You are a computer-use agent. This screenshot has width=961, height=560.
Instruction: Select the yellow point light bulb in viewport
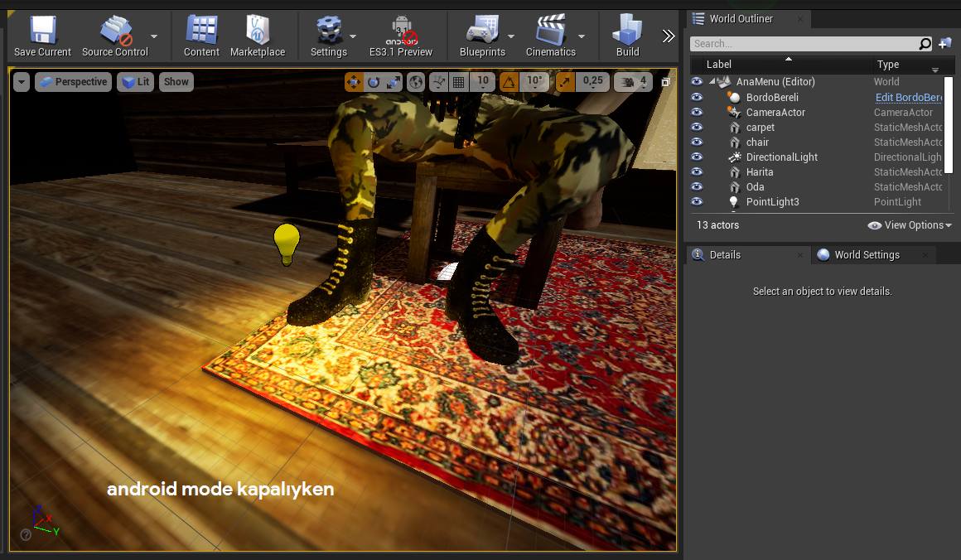click(x=286, y=244)
